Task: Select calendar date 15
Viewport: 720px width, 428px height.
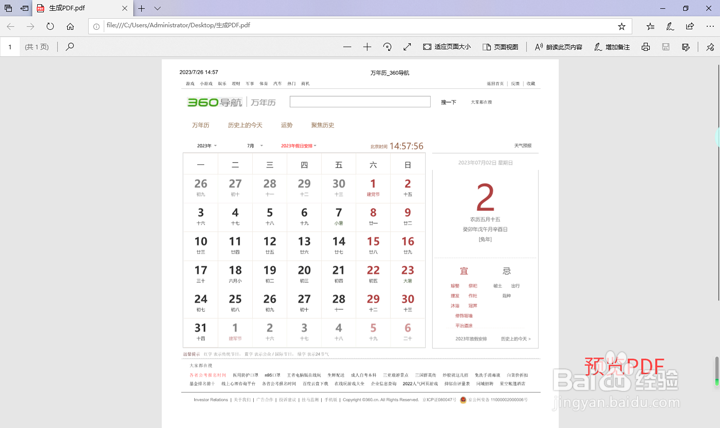Action: tap(373, 245)
